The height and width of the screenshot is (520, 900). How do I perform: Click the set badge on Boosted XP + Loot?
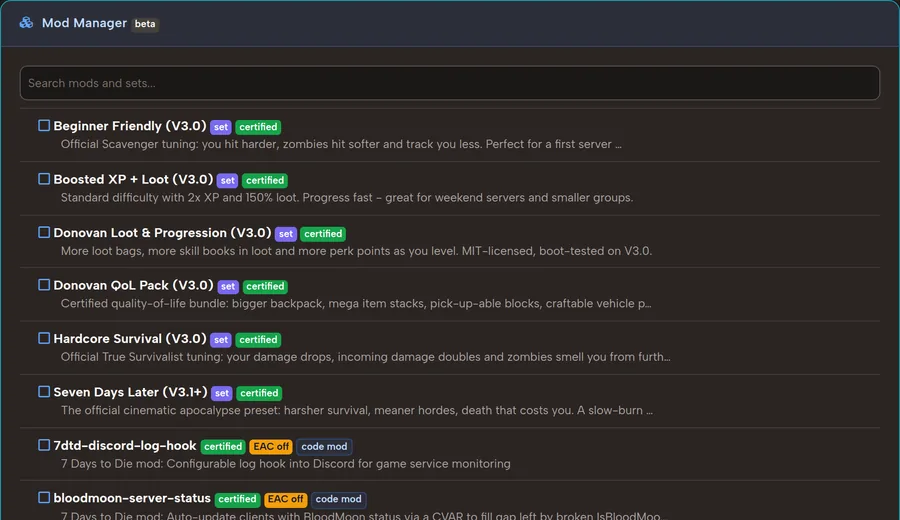pyautogui.click(x=228, y=180)
